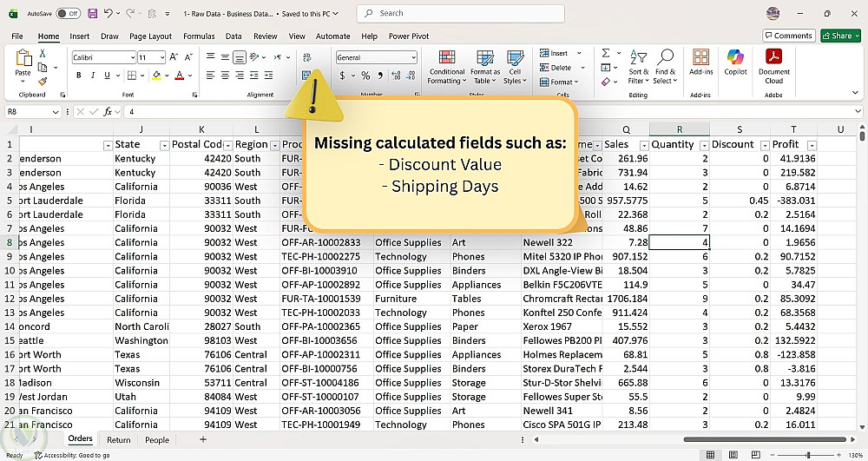This screenshot has height=461, width=868.
Task: Save the workbook with the disk icon
Action: (93, 14)
